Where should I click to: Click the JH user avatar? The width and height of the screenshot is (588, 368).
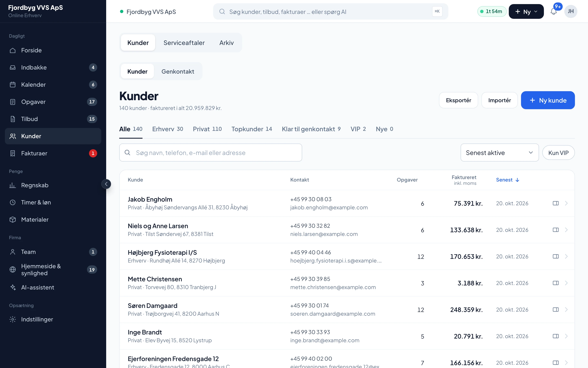pos(570,11)
